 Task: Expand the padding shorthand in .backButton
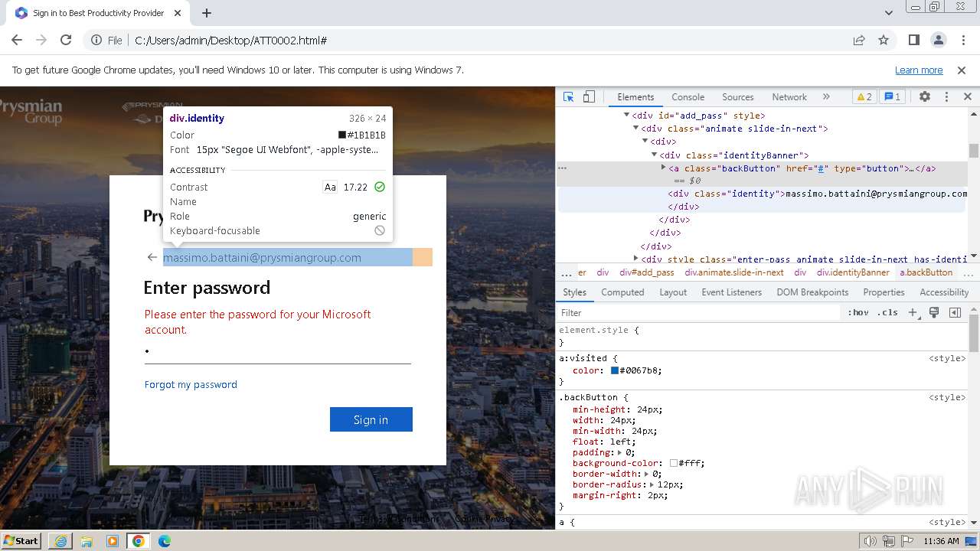click(619, 452)
